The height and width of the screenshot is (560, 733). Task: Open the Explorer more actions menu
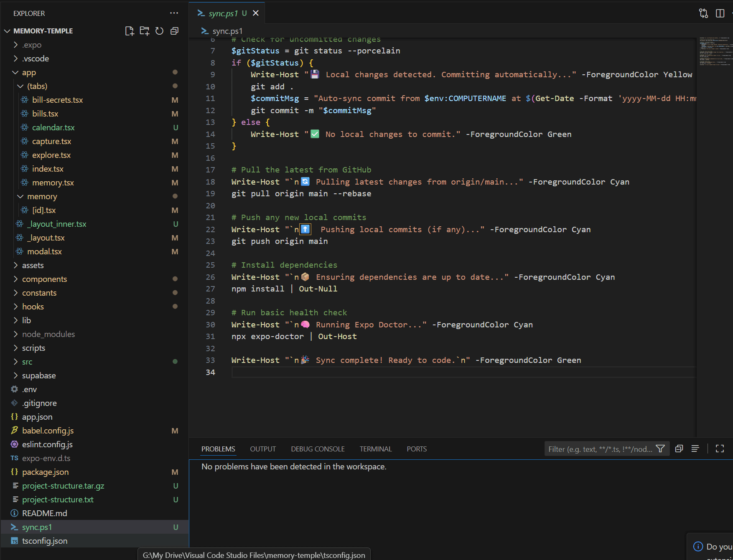[174, 13]
